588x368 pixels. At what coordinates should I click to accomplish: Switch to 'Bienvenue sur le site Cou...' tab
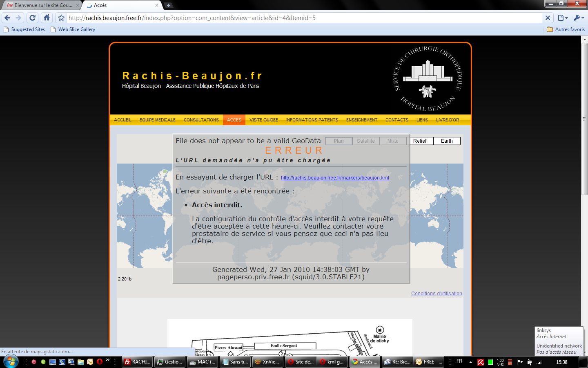pyautogui.click(x=41, y=5)
